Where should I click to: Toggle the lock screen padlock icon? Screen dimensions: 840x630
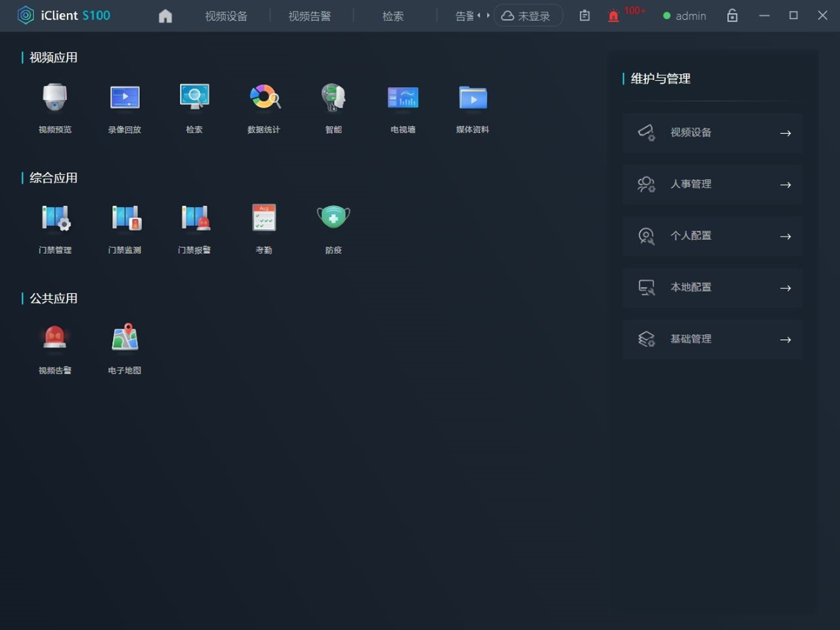(732, 16)
